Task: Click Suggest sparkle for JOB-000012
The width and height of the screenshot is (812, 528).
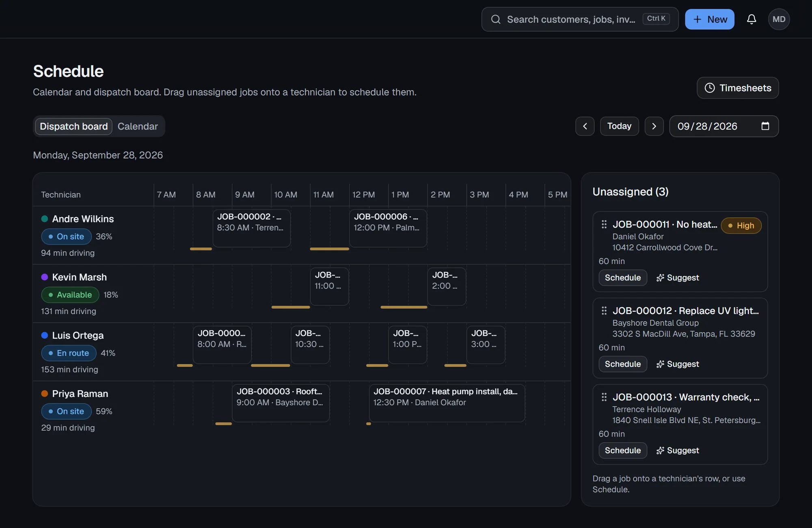Action: click(x=678, y=364)
